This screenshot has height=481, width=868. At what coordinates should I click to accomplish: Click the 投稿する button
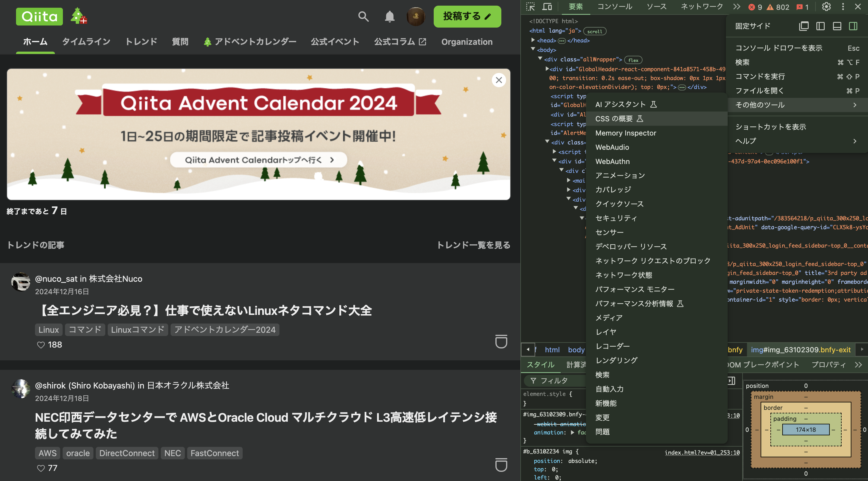(467, 16)
